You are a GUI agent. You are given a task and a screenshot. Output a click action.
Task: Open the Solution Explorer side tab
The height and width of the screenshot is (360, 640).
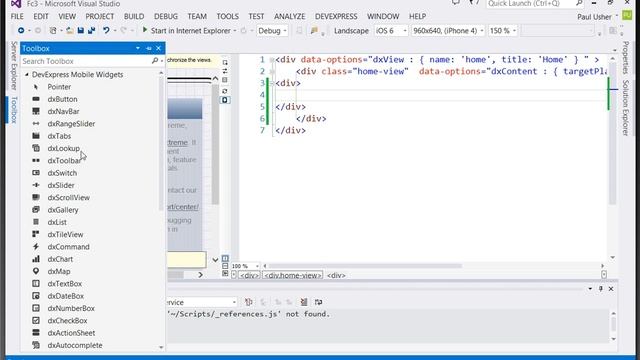[625, 108]
